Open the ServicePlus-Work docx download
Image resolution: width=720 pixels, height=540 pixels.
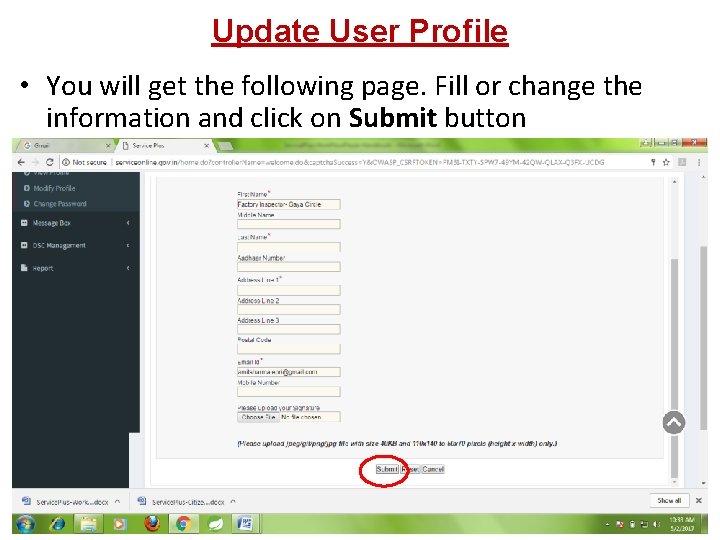(x=65, y=502)
